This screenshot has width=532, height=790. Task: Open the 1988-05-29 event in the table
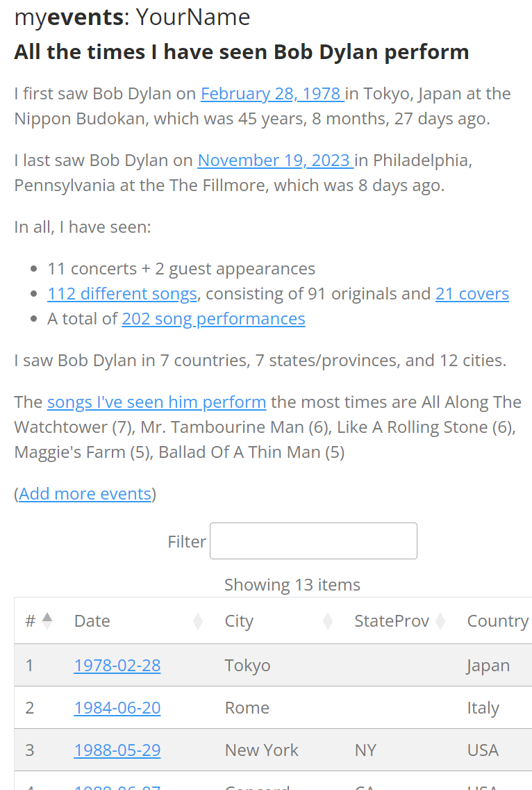(x=117, y=750)
